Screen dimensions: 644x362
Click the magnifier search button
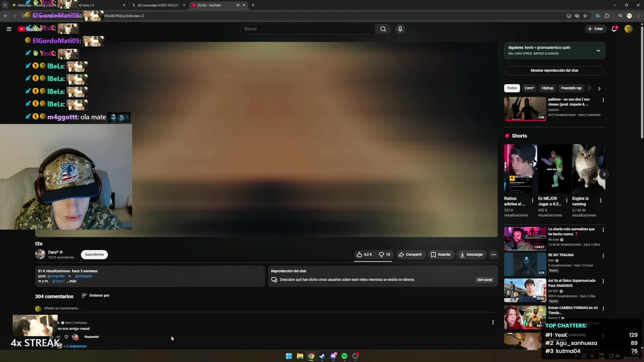click(383, 29)
